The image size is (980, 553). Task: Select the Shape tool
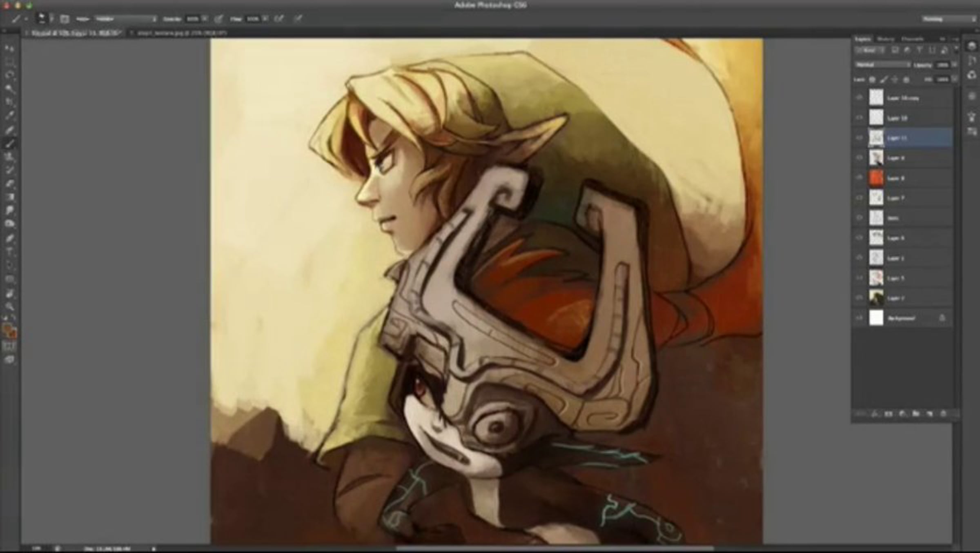coord(10,279)
